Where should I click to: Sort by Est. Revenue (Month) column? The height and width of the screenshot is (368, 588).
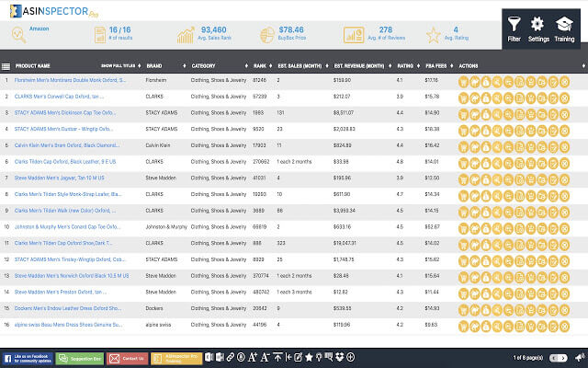pos(360,66)
